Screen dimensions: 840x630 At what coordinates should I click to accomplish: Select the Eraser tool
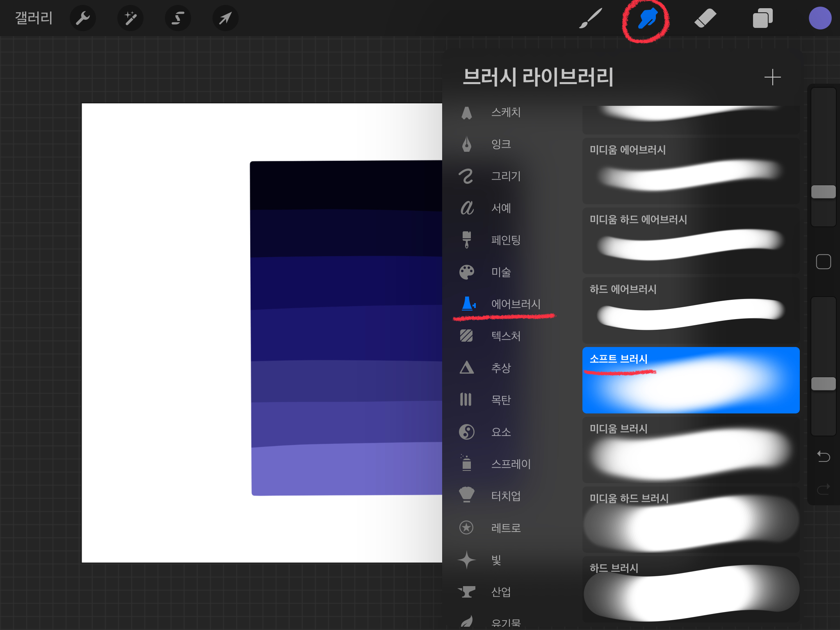coord(705,18)
